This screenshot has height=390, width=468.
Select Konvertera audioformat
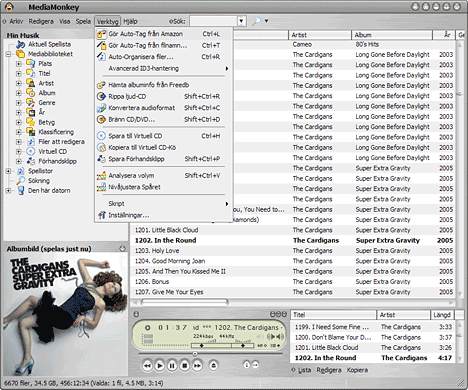[x=163, y=108]
